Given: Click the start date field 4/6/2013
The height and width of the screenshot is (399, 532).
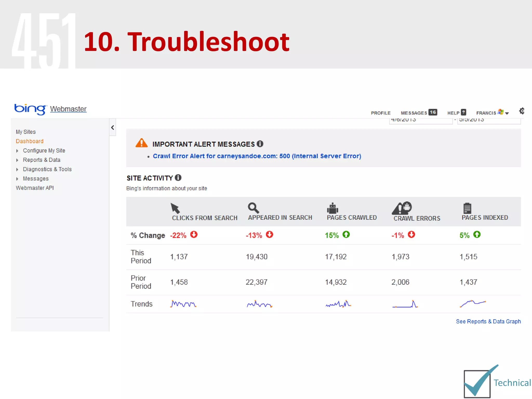Looking at the screenshot, I should 421,121.
